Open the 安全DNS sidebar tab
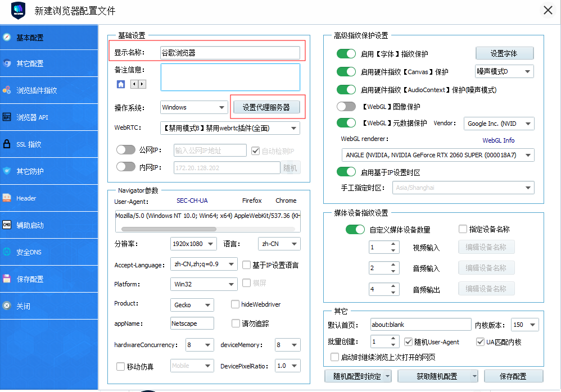This screenshot has height=392, width=561. point(49,252)
